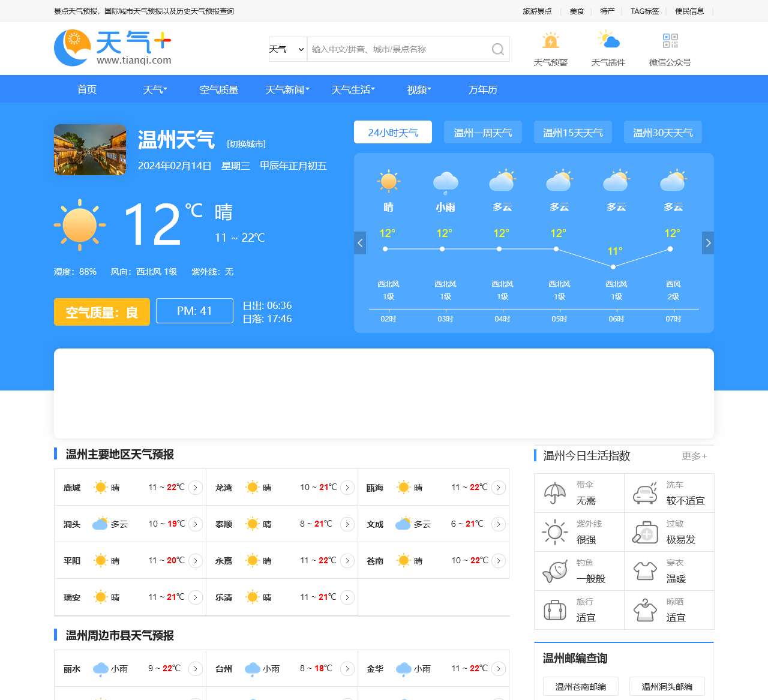
Task: Click the city search input field
Action: pyautogui.click(x=396, y=49)
